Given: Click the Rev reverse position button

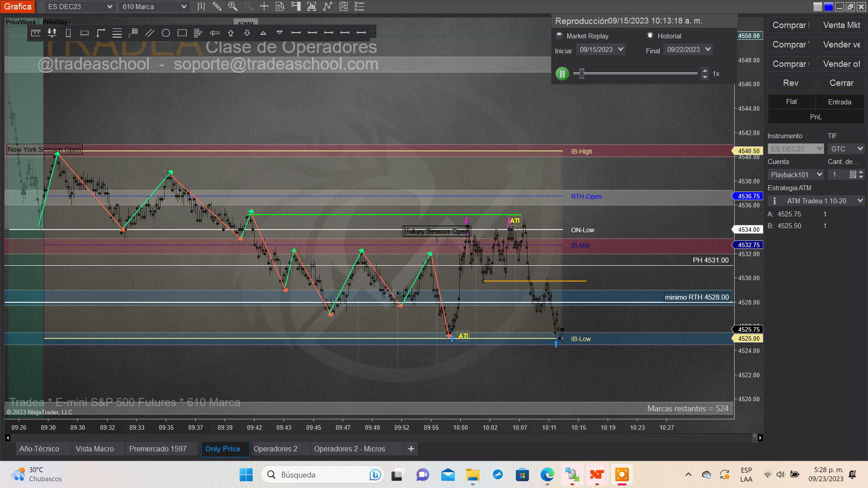Looking at the screenshot, I should coord(791,83).
